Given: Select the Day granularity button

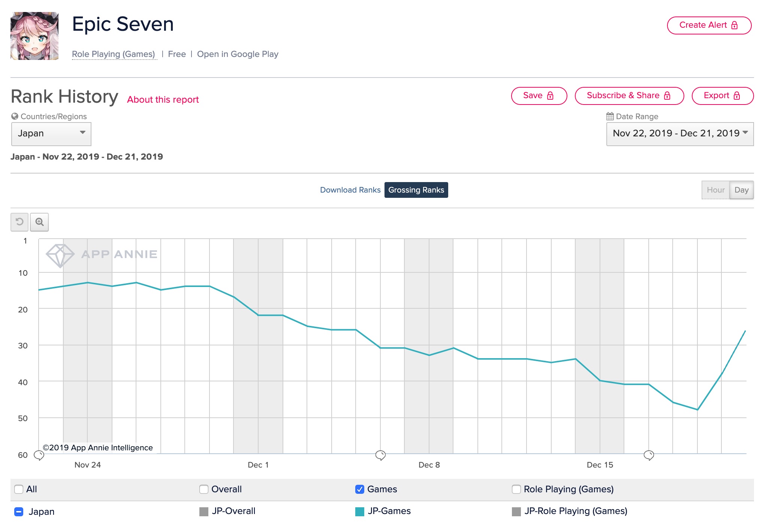Looking at the screenshot, I should [x=742, y=190].
